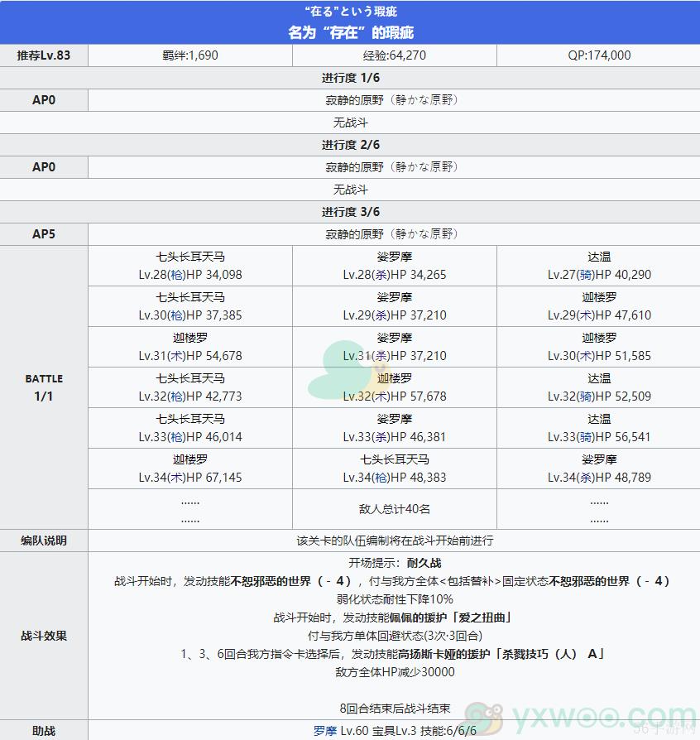This screenshot has height=740, width=700.
Task: Click the 进行度 3/6 heading
Action: point(351,212)
